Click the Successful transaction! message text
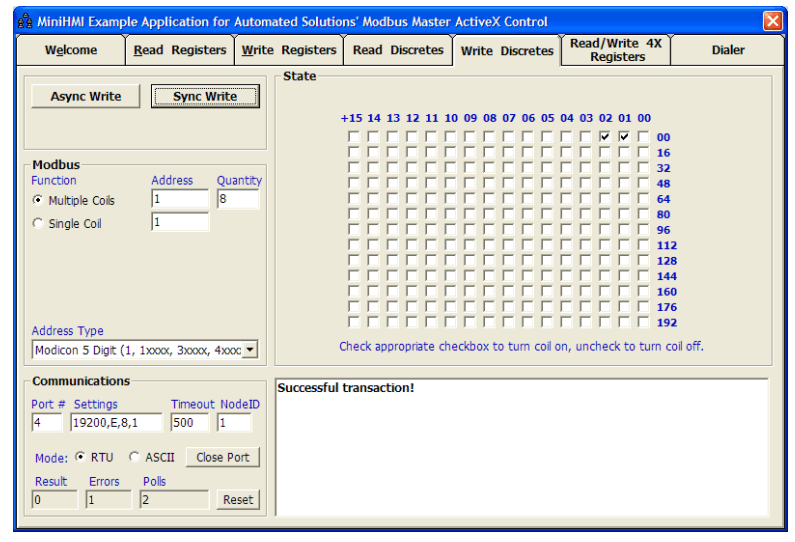The width and height of the screenshot is (795, 542). [x=346, y=388]
